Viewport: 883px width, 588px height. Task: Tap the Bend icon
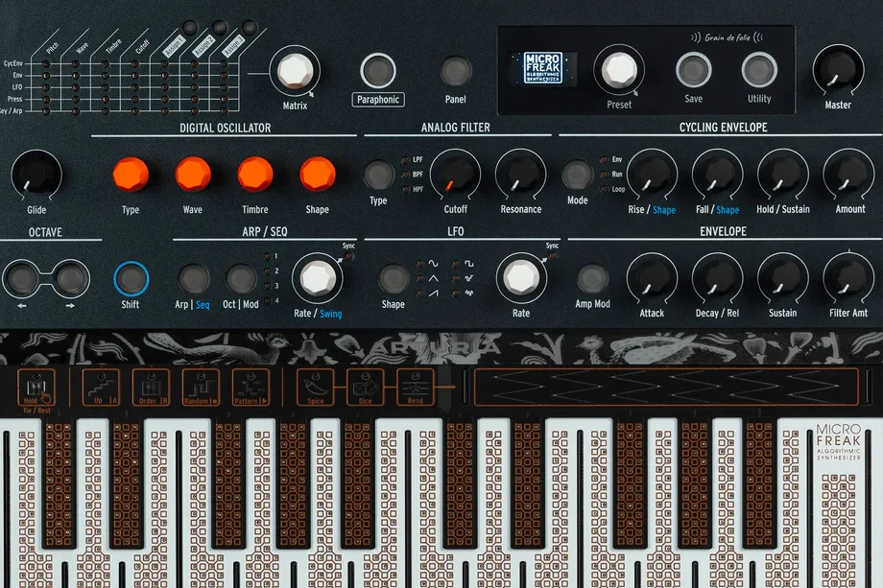[x=416, y=386]
